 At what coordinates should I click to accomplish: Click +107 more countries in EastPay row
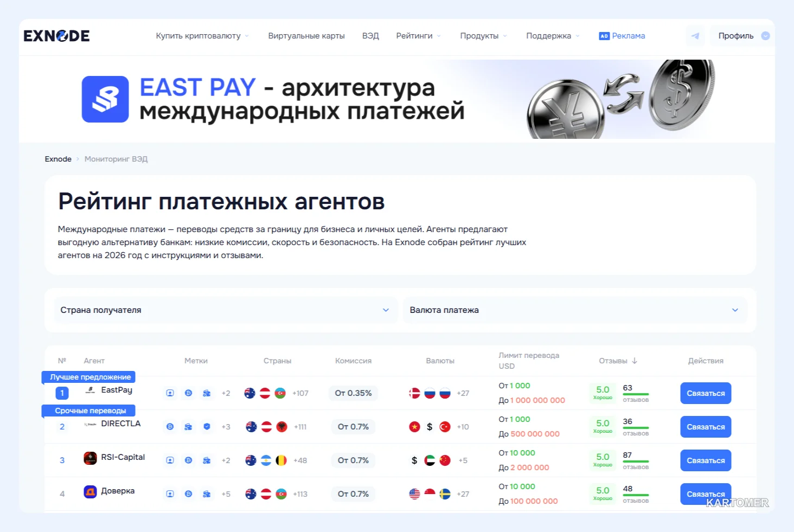[300, 393]
